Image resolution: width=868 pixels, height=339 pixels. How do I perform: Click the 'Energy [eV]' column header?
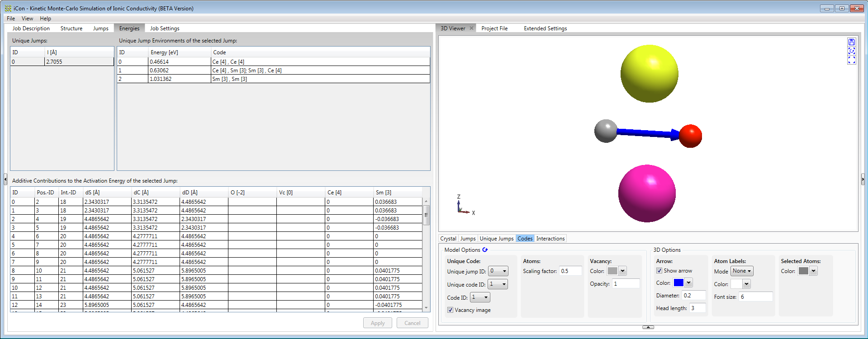pyautogui.click(x=180, y=52)
